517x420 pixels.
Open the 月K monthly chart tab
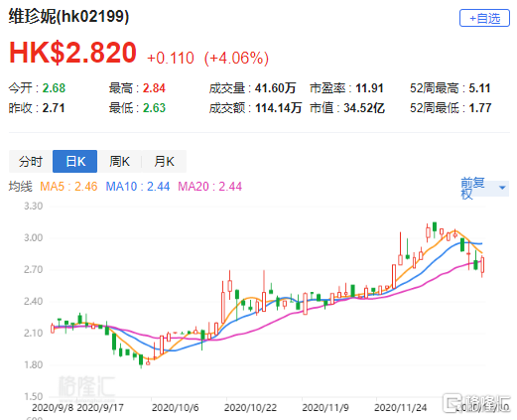[164, 162]
